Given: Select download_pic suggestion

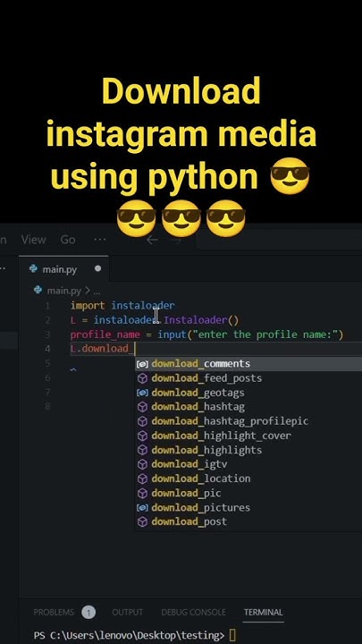Looking at the screenshot, I should click(248, 493).
